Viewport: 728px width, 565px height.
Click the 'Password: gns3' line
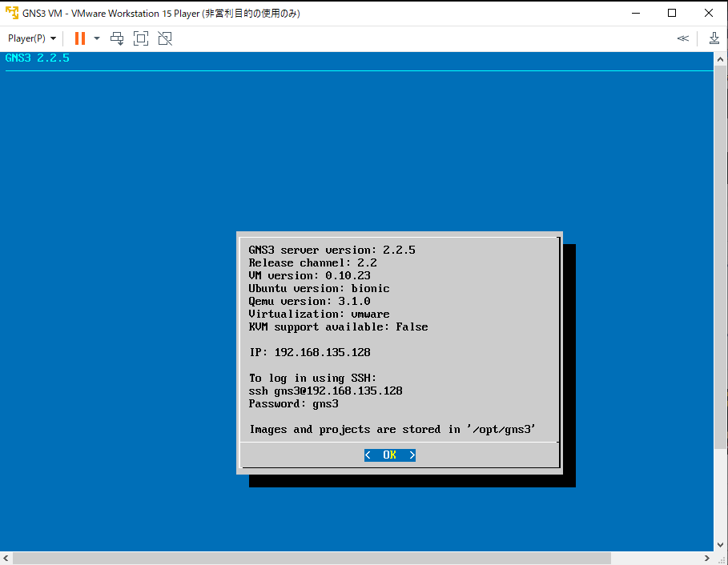[x=293, y=404]
